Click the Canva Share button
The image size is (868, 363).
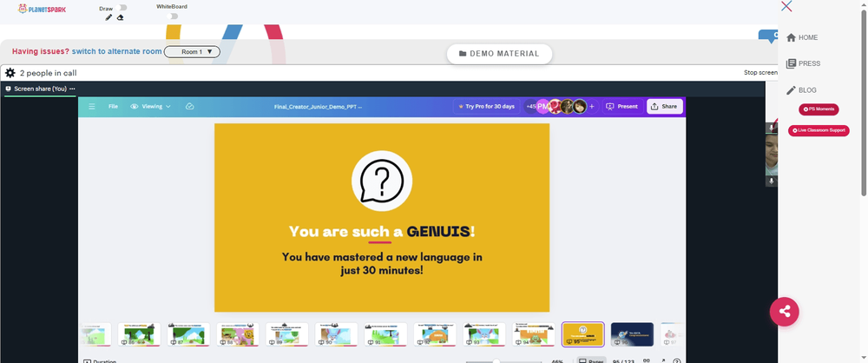tap(664, 107)
